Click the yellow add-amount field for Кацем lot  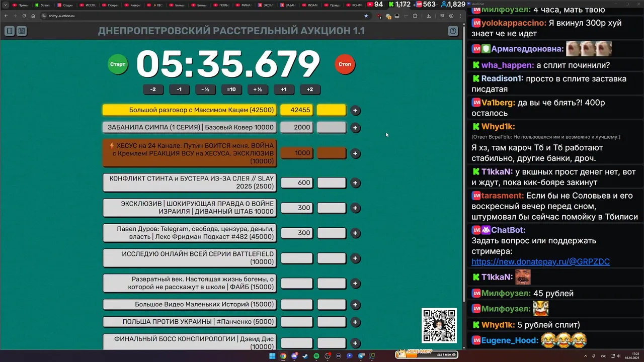click(x=332, y=110)
